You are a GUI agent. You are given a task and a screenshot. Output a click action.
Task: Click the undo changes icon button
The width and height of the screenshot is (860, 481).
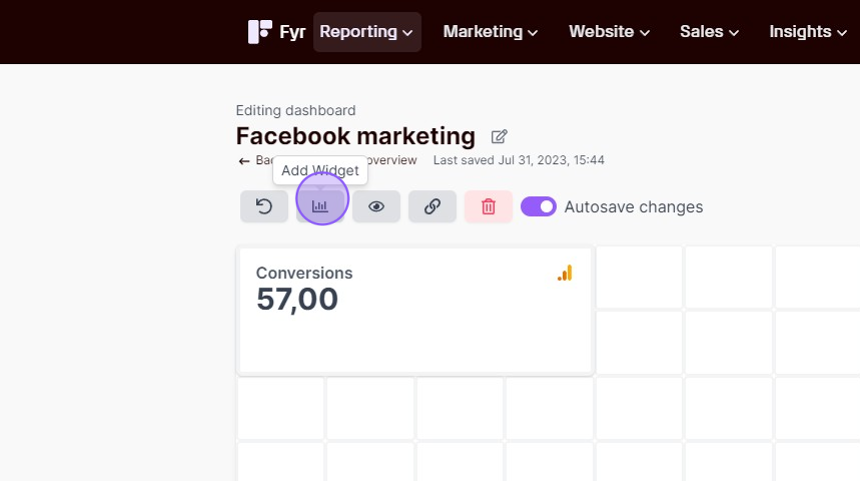[x=264, y=207]
